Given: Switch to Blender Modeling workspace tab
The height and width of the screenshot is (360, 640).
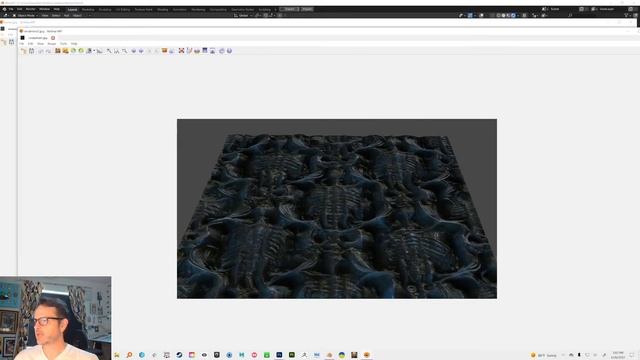Looking at the screenshot, I should (x=88, y=9).
